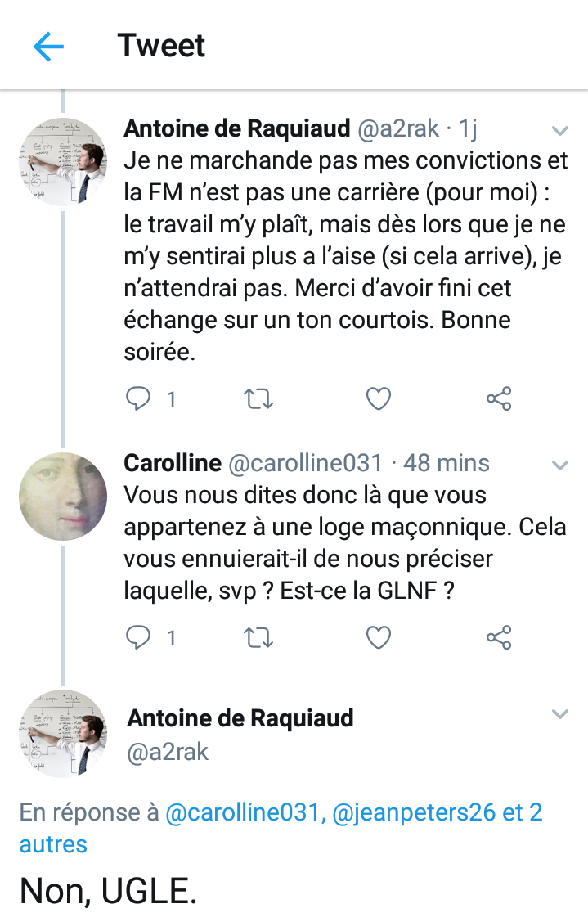The height and width of the screenshot is (922, 588).
Task: Like Carolline's tweet about the GLNF
Action: 378,637
